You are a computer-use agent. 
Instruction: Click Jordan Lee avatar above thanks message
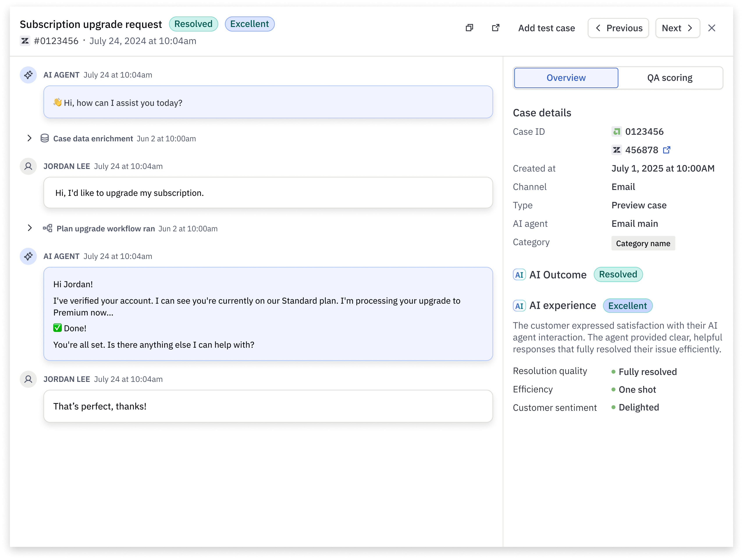(x=28, y=379)
